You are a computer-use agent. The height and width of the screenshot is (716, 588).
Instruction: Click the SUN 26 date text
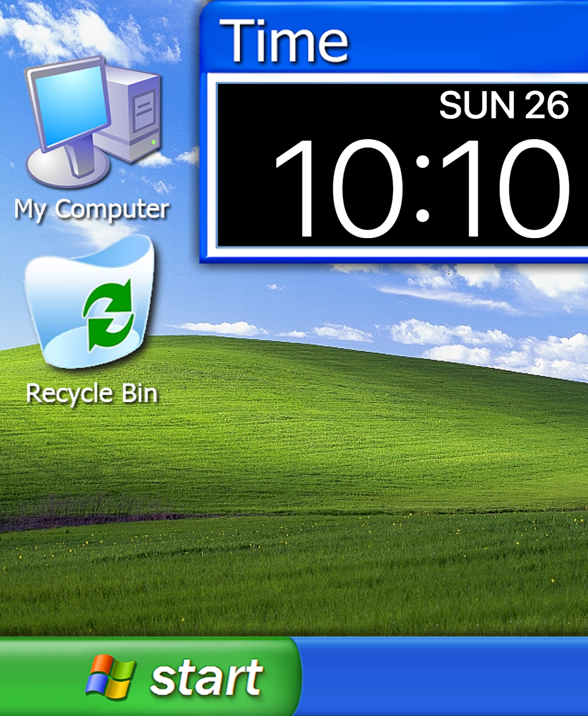[x=504, y=105]
